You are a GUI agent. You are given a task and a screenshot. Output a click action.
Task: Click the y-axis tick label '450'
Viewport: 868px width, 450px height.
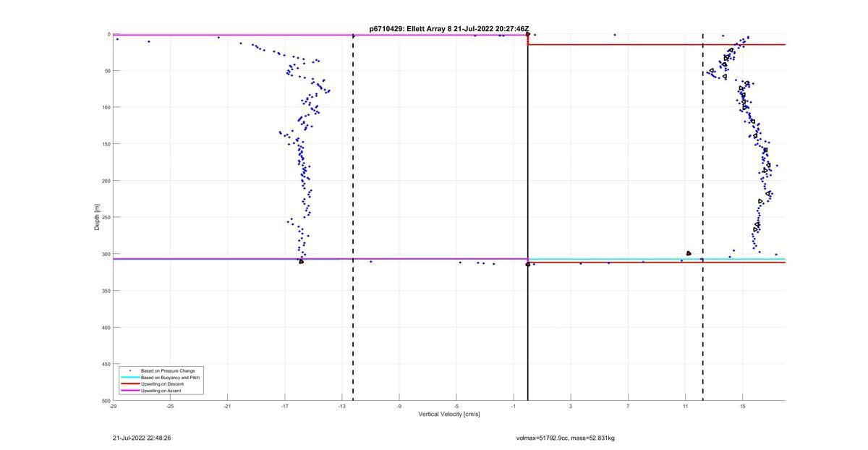(x=106, y=364)
